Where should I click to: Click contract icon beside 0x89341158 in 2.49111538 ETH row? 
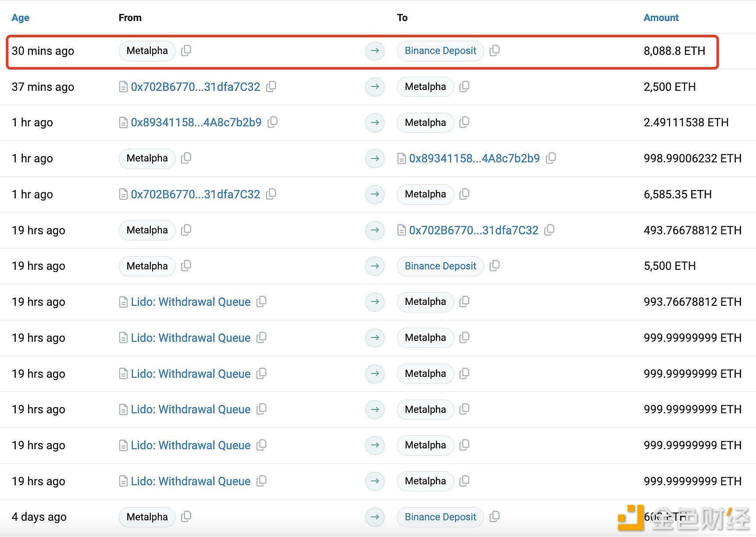click(x=123, y=122)
